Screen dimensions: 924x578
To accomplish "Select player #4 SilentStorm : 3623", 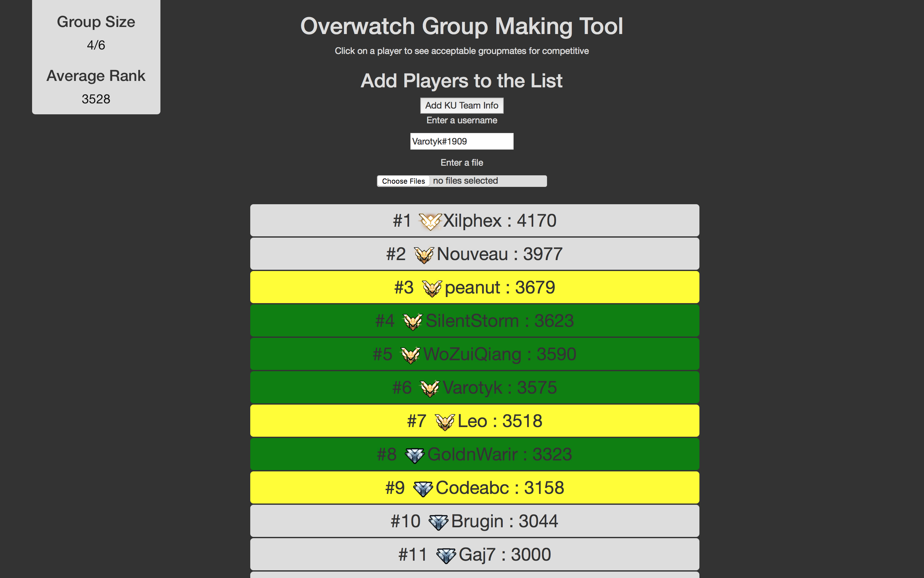I will [475, 321].
